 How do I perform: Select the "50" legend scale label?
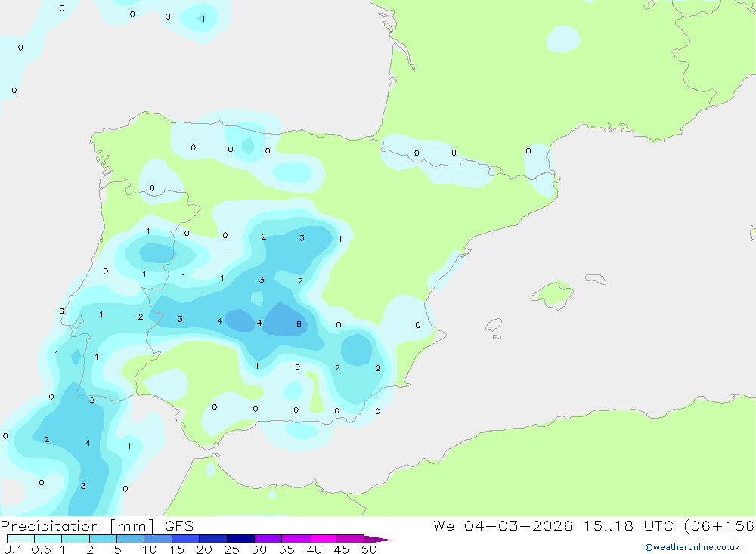point(369,549)
